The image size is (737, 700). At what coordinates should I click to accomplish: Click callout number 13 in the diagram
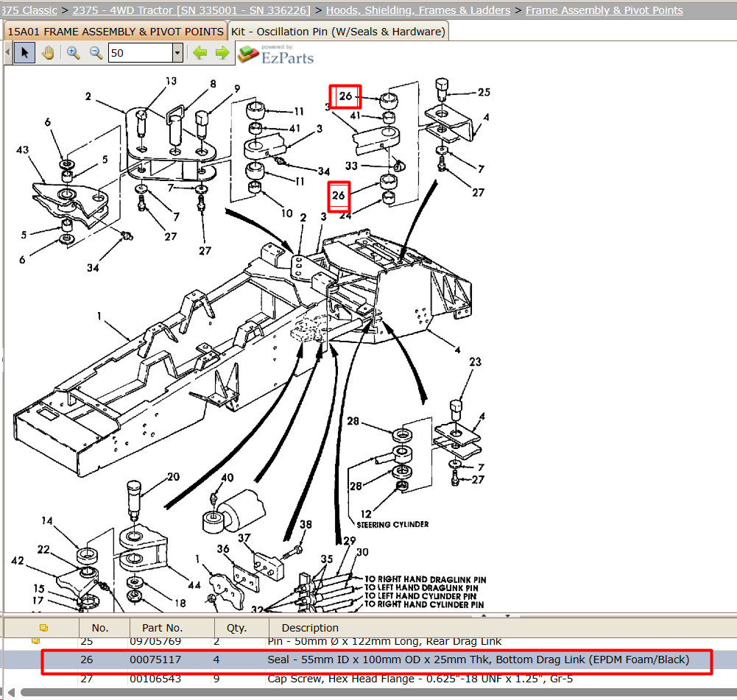[x=171, y=81]
